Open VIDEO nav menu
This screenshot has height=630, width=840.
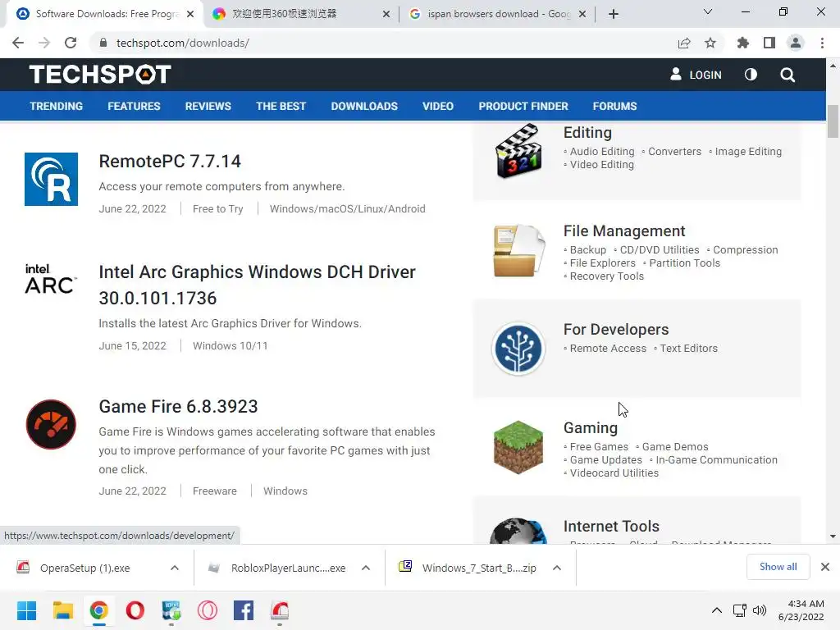(438, 106)
